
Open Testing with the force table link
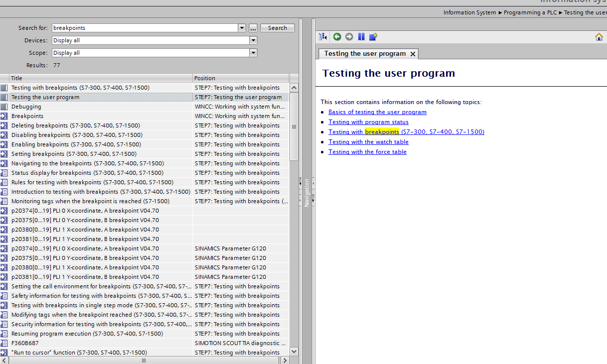point(367,152)
